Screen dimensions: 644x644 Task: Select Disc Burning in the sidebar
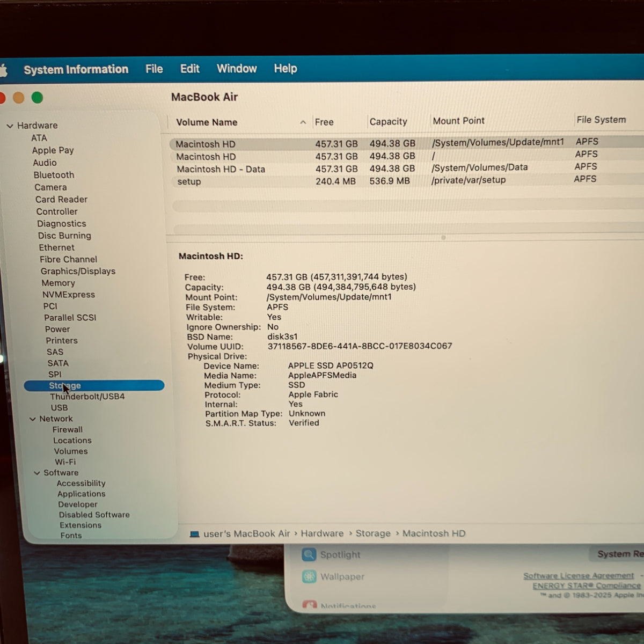[64, 236]
